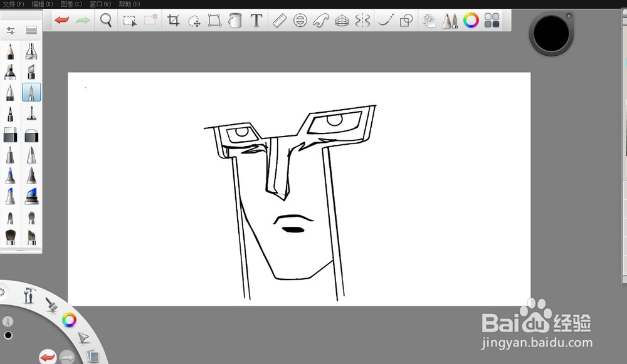The width and height of the screenshot is (627, 364).
Task: Select the Chisel tip pen brush
Action: [31, 72]
